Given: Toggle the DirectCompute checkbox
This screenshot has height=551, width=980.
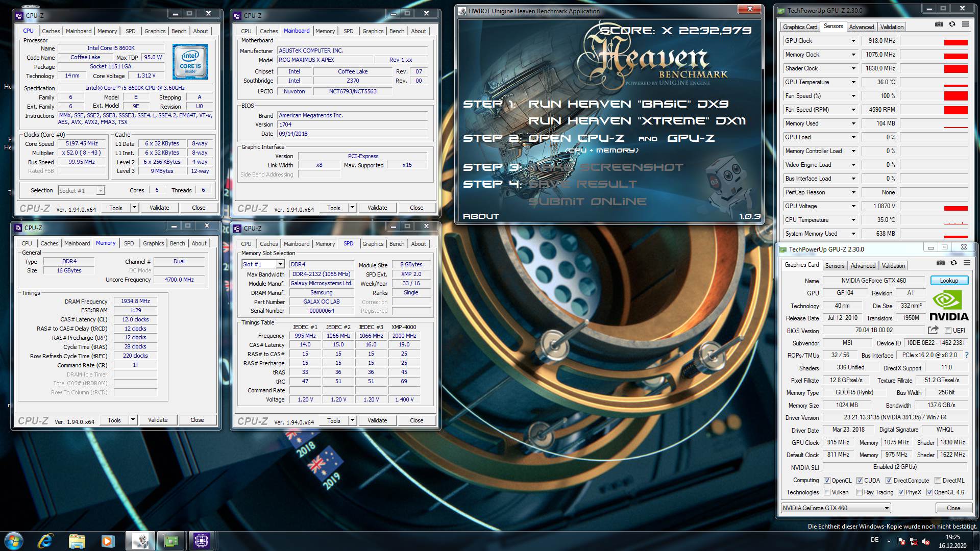Looking at the screenshot, I should point(889,481).
